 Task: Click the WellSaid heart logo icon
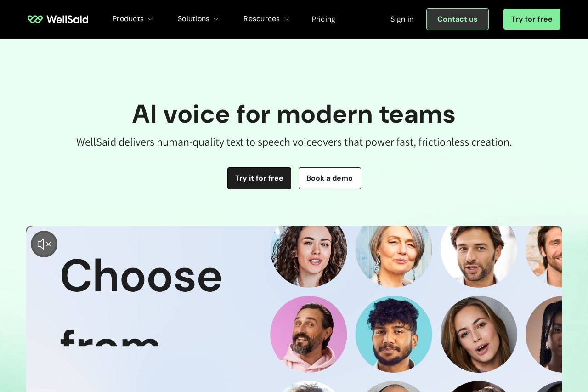tap(35, 19)
